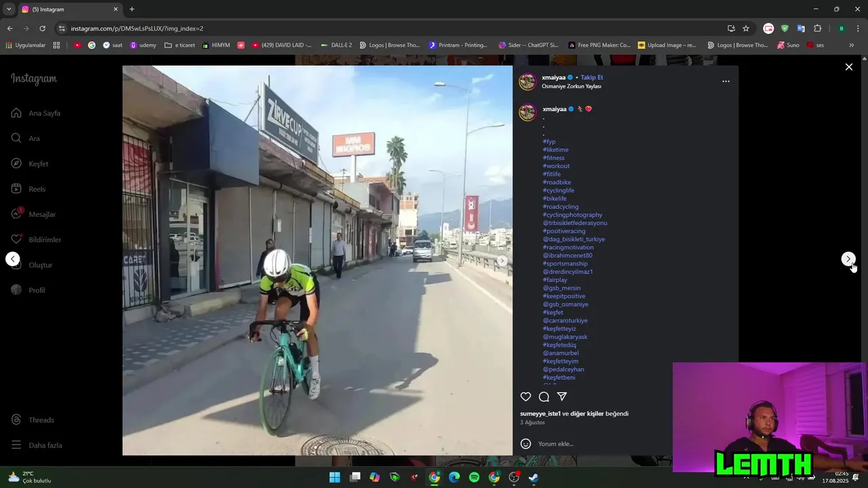Open the emoji picker in comment box
868x488 pixels.
pyautogui.click(x=526, y=444)
